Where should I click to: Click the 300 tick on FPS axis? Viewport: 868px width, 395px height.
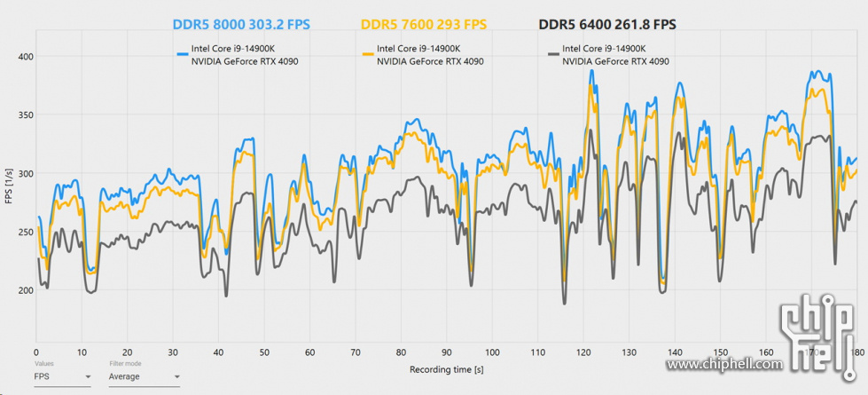[26, 173]
